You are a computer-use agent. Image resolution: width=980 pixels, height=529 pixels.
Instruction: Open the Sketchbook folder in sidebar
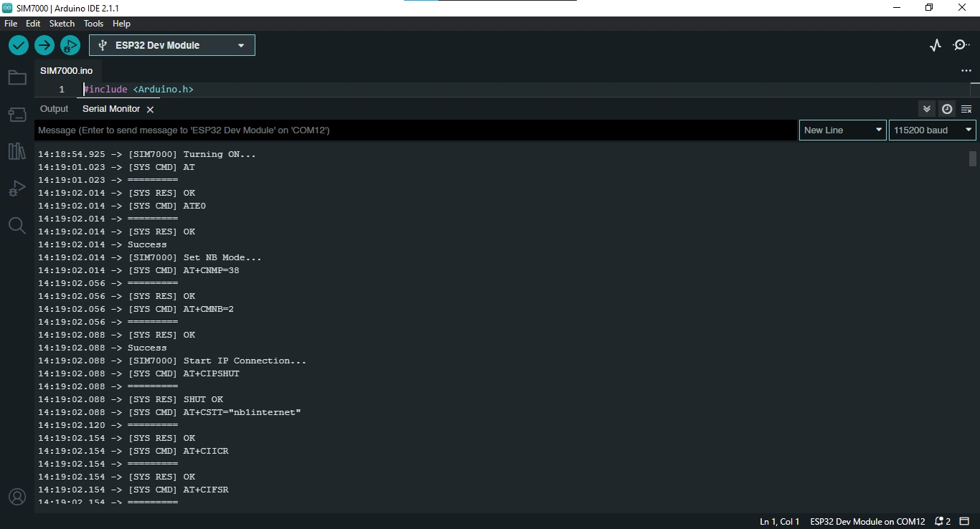[x=17, y=77]
